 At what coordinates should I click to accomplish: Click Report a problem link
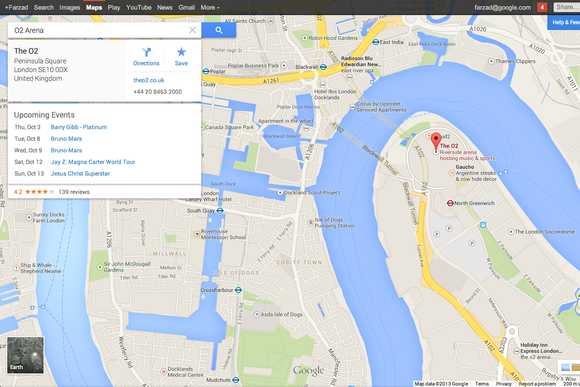537,384
